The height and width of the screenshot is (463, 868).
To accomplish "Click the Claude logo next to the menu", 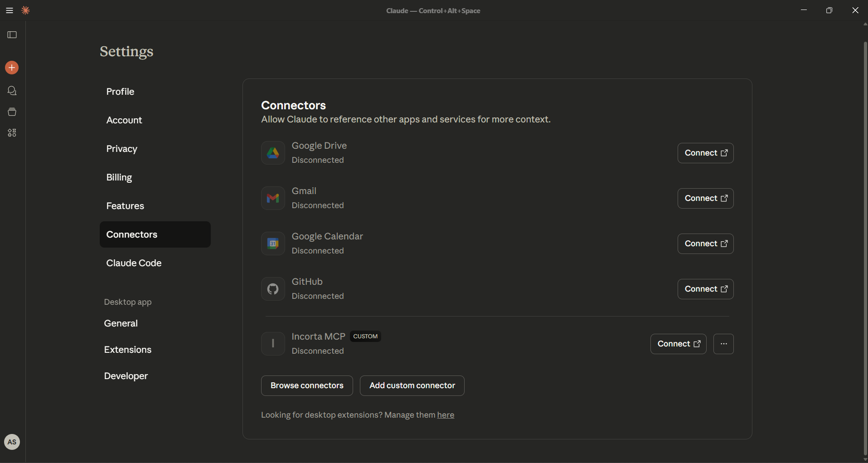I will pyautogui.click(x=26, y=10).
